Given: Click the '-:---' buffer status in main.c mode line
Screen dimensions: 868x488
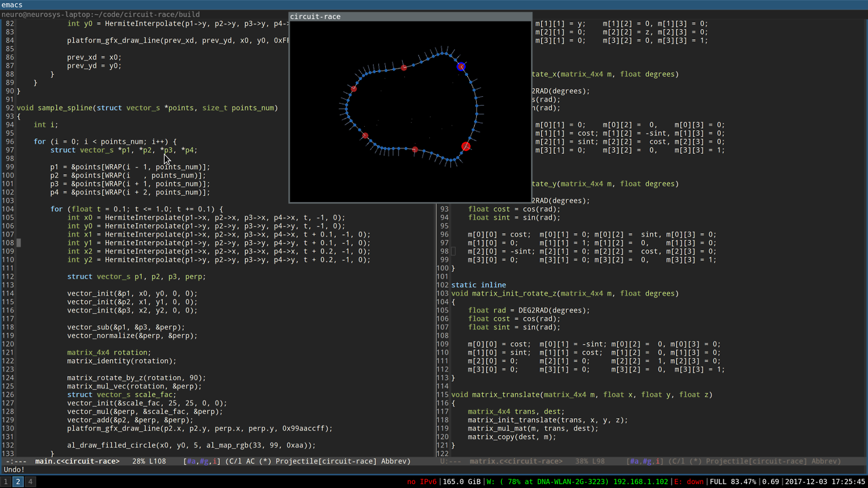Looking at the screenshot, I should pyautogui.click(x=16, y=462).
